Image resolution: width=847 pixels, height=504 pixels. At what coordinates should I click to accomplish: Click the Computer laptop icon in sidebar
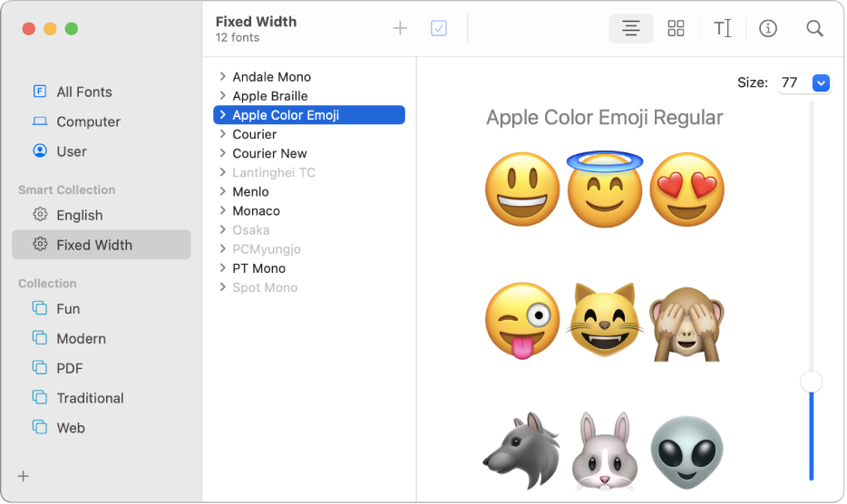tap(40, 121)
